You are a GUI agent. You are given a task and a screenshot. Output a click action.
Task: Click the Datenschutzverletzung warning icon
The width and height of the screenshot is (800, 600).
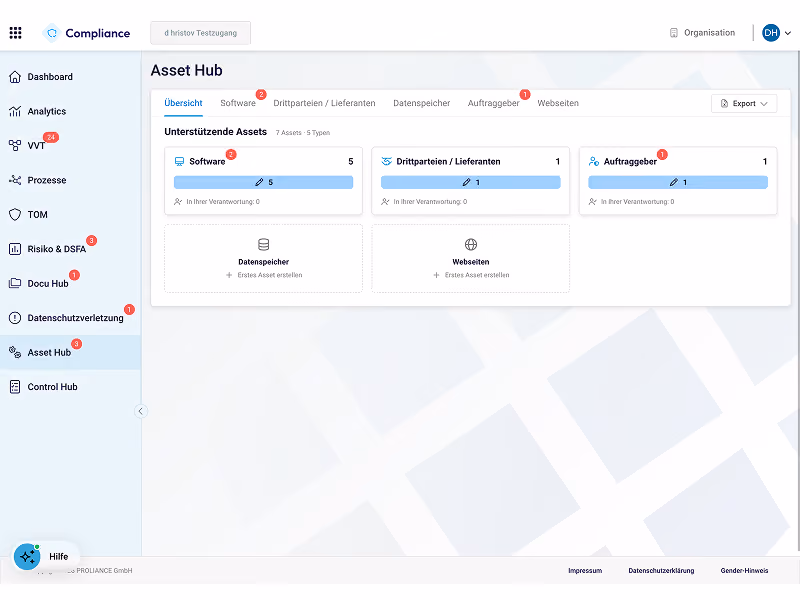click(x=15, y=318)
